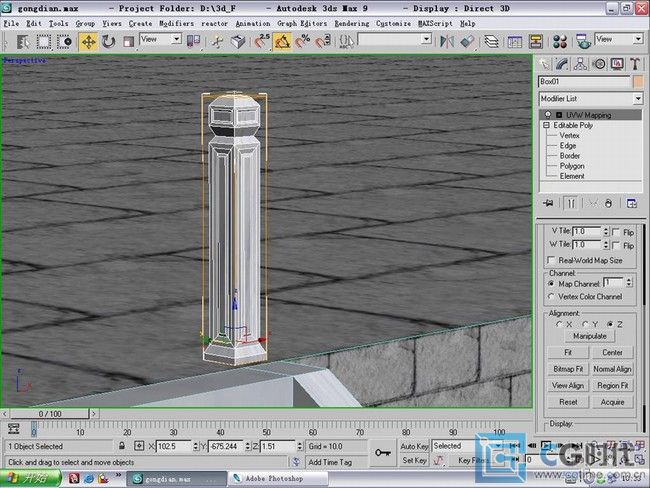Select Border sub-object level
650x488 pixels.
pyautogui.click(x=570, y=156)
